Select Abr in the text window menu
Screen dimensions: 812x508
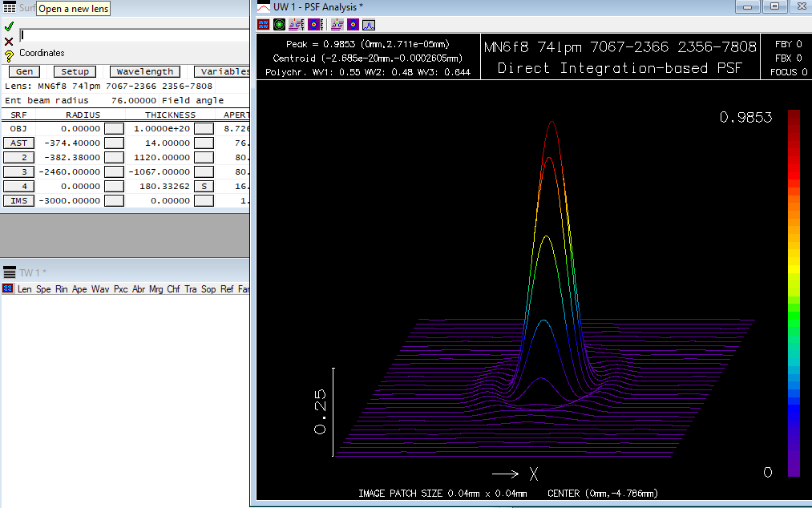pos(139,288)
